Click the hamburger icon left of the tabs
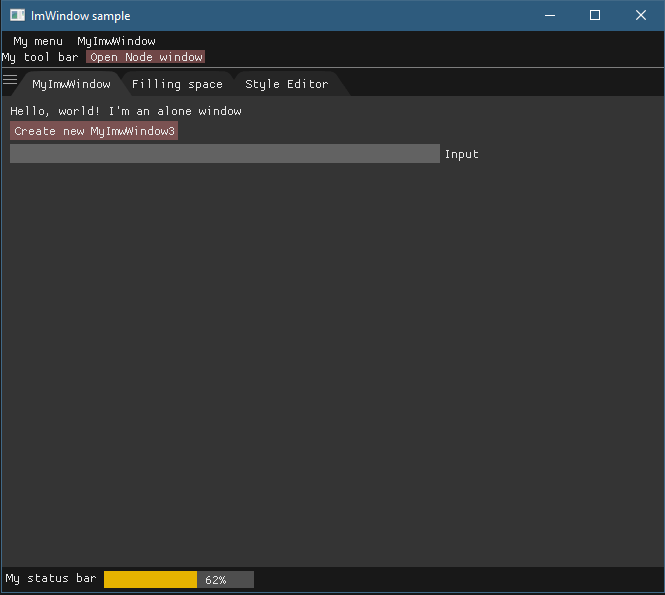This screenshot has height=595, width=665. pos(10,80)
